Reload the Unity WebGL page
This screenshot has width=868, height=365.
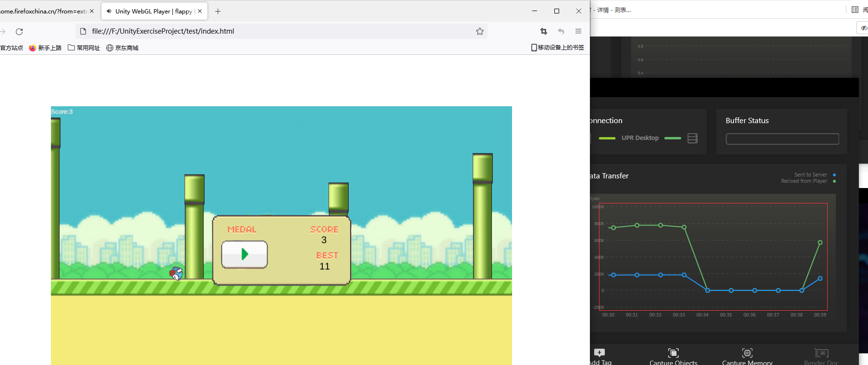19,32
